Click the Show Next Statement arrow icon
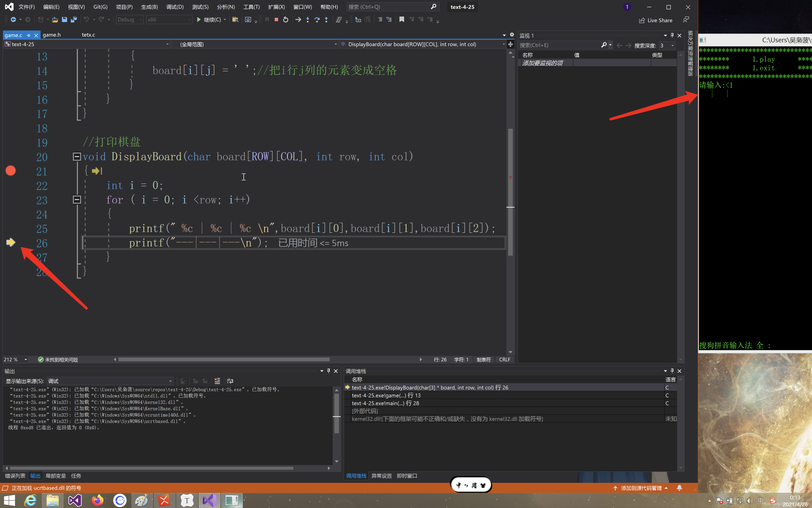 point(298,20)
